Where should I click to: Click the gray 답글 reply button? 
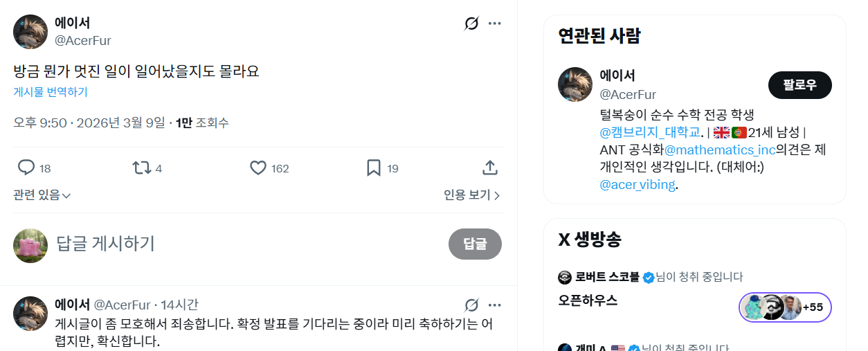(475, 244)
